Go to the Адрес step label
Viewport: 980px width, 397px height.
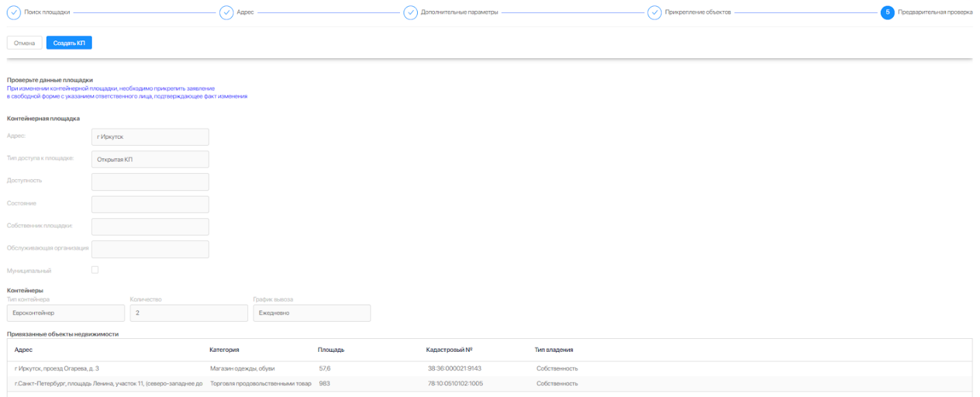tap(245, 13)
